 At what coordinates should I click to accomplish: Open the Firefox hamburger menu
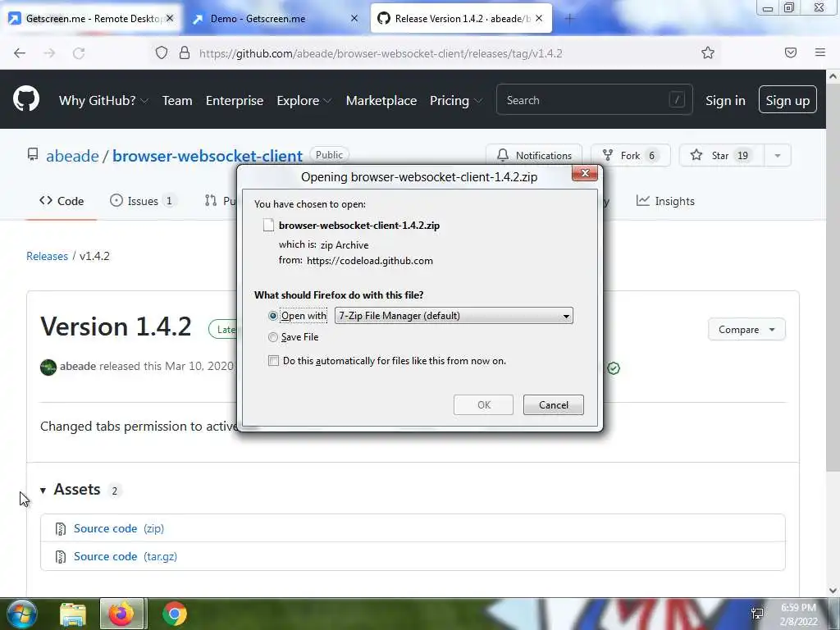tap(819, 52)
